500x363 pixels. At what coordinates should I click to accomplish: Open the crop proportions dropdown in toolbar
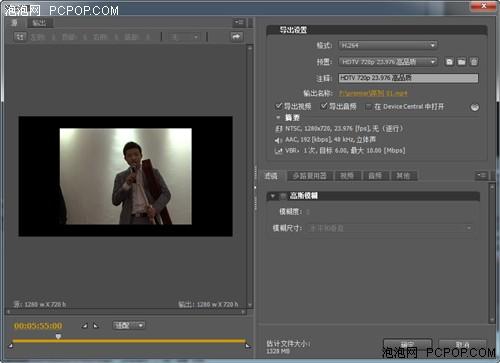click(x=183, y=36)
